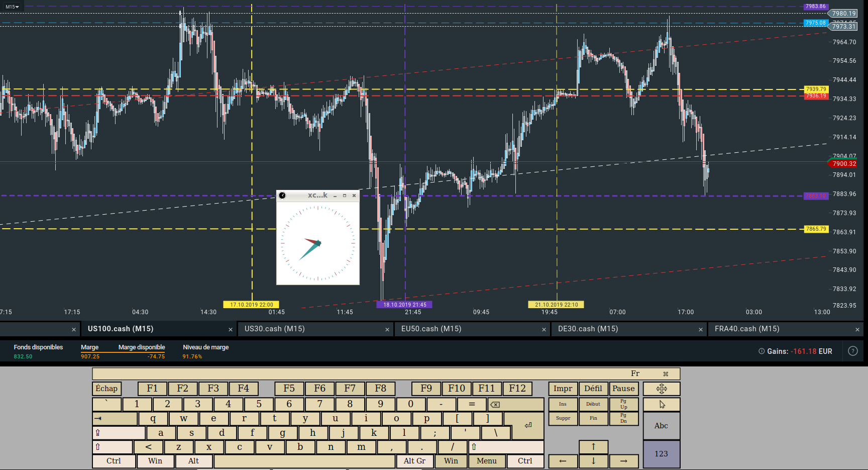Open the help question mark icon

(x=853, y=351)
